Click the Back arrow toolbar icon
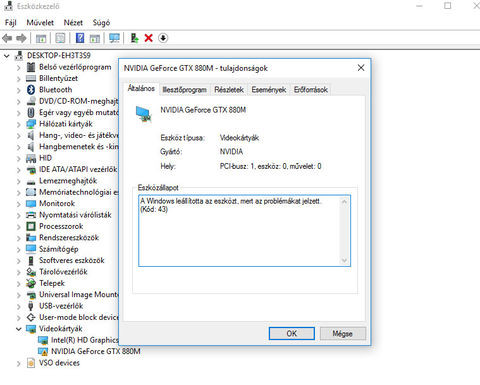 point(7,38)
